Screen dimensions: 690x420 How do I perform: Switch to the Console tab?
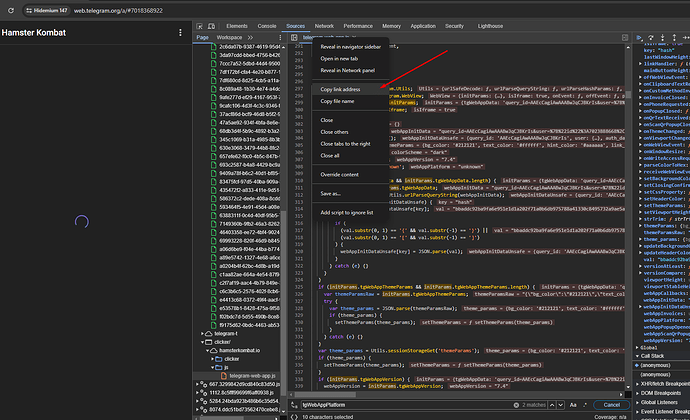coord(267,26)
